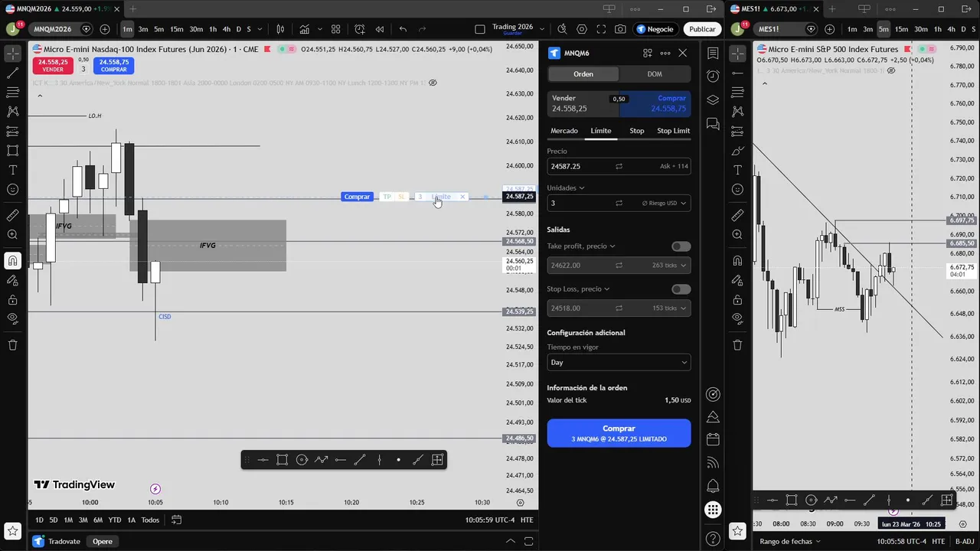
Task: Open the Tiempo en vigor Day dropdown
Action: [619, 363]
